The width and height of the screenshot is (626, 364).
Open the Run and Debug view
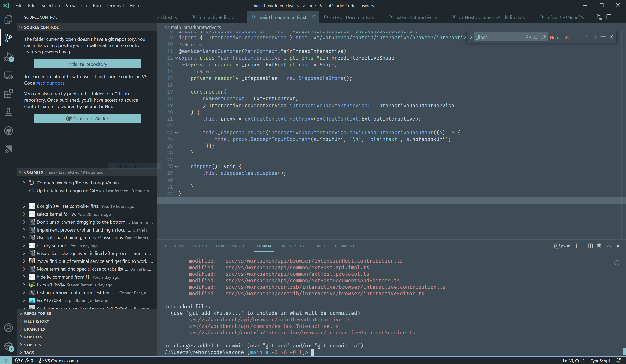[8, 57]
